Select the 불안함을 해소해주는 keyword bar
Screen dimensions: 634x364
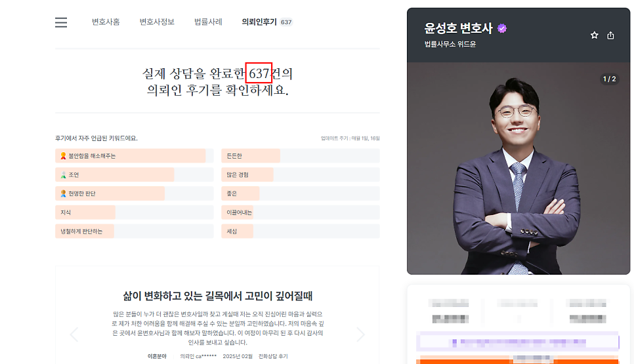click(135, 156)
